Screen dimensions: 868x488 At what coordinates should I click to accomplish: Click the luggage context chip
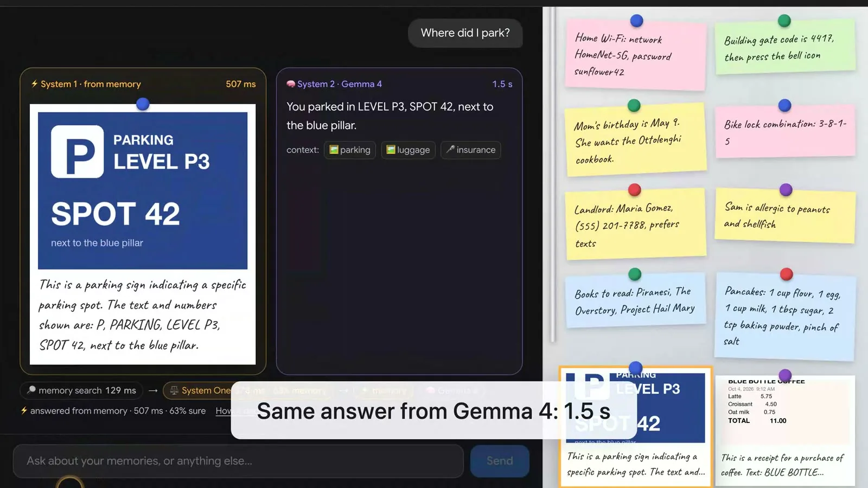[x=408, y=150]
